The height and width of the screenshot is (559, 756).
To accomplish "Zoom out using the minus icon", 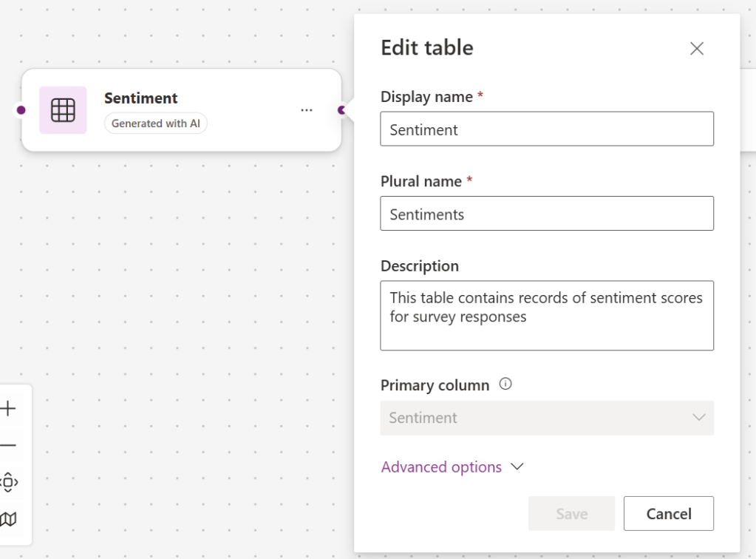I will tap(10, 445).
